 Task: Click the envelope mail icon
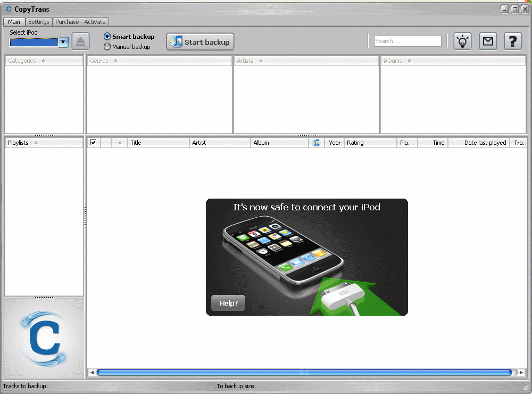[x=488, y=42]
